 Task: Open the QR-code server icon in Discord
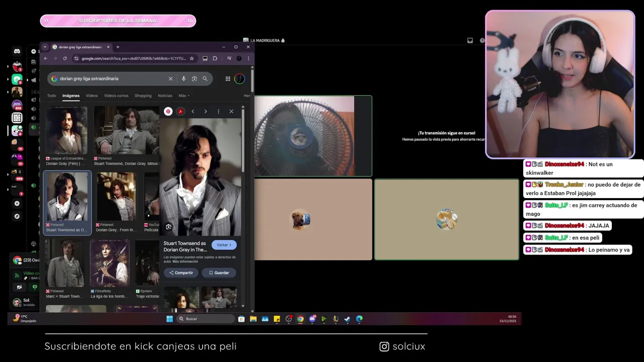coord(17,118)
